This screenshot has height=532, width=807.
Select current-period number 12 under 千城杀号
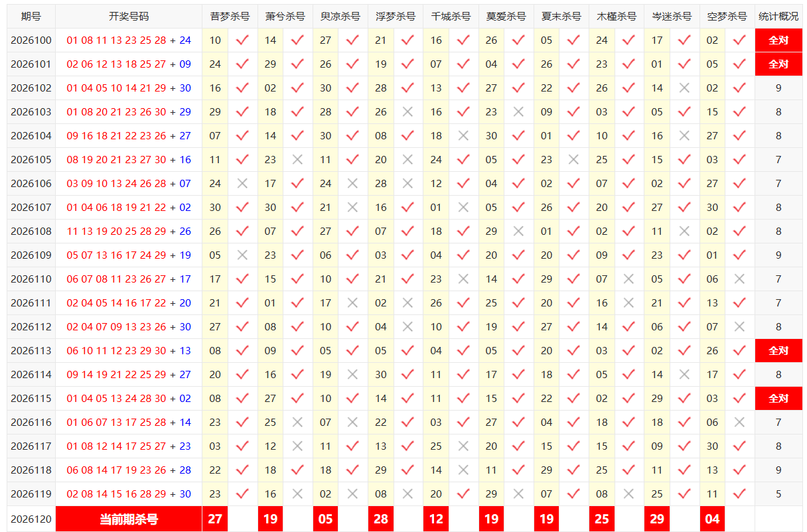(x=436, y=519)
